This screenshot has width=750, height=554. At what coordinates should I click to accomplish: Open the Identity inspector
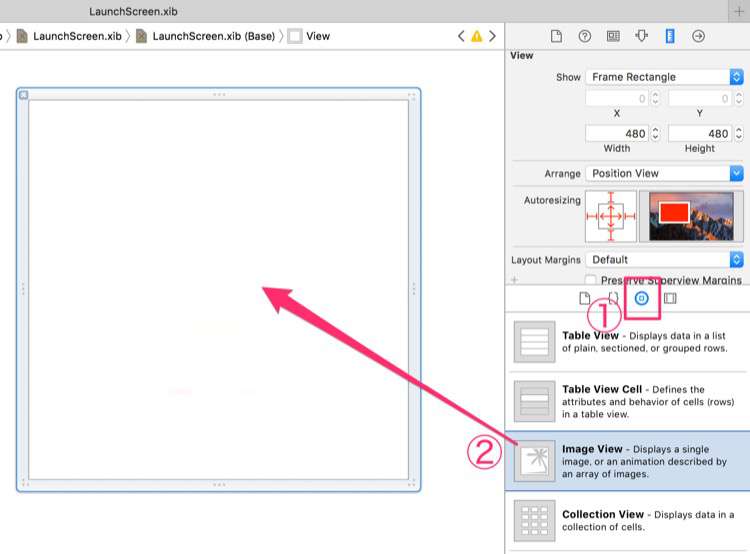coord(613,36)
